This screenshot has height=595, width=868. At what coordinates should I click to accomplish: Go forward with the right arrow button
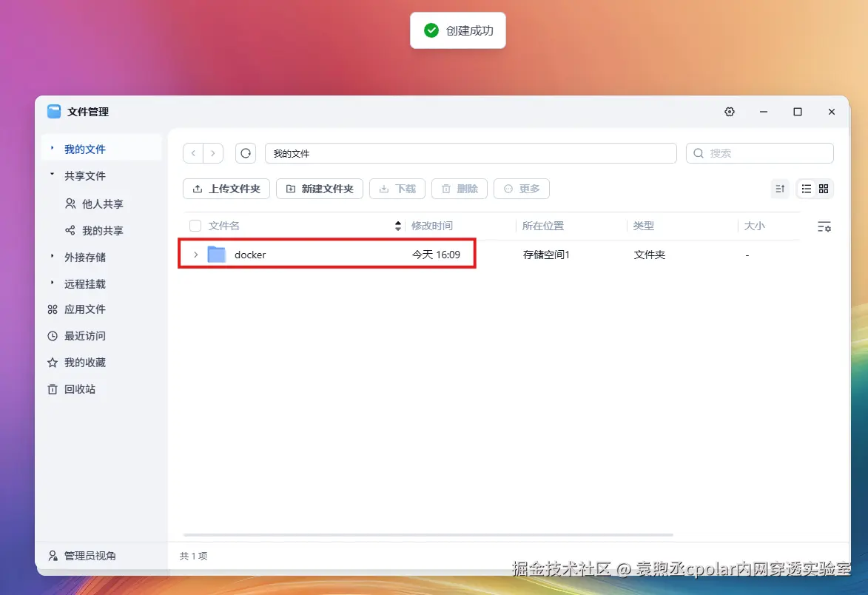pos(213,153)
